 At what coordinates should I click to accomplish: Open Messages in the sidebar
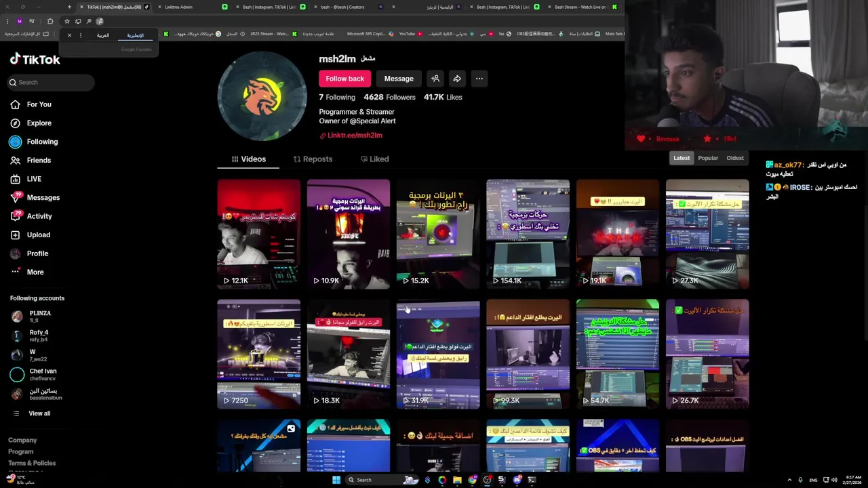point(35,197)
